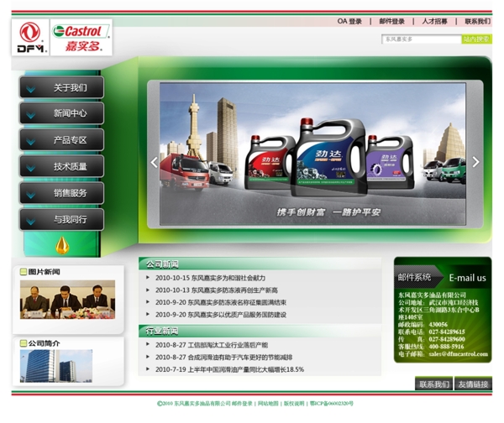504x423 pixels.
Task: Open news 东风嘉实多以优质产品服务国防建设
Action: pos(237,315)
